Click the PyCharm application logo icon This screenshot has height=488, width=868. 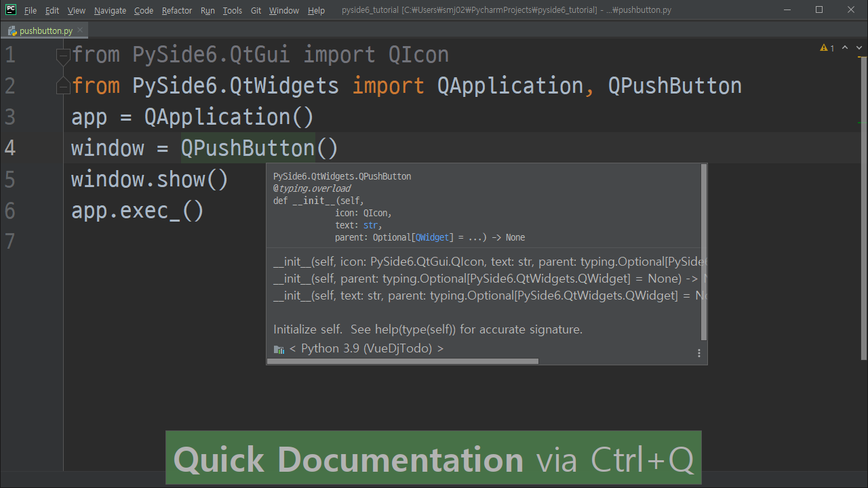click(x=11, y=9)
